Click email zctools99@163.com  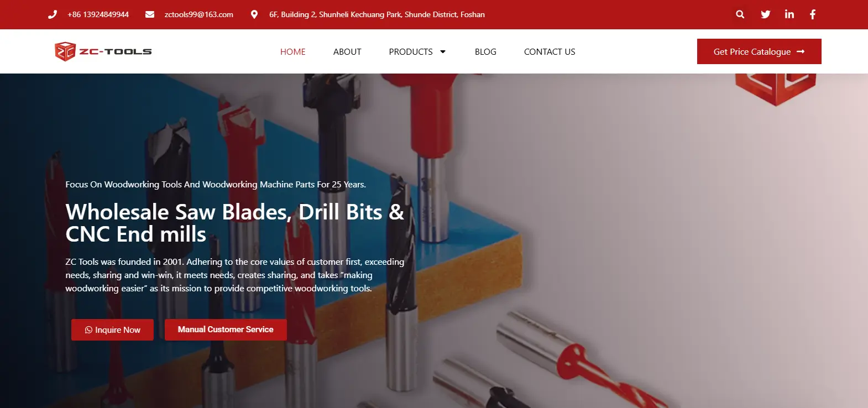coord(199,14)
